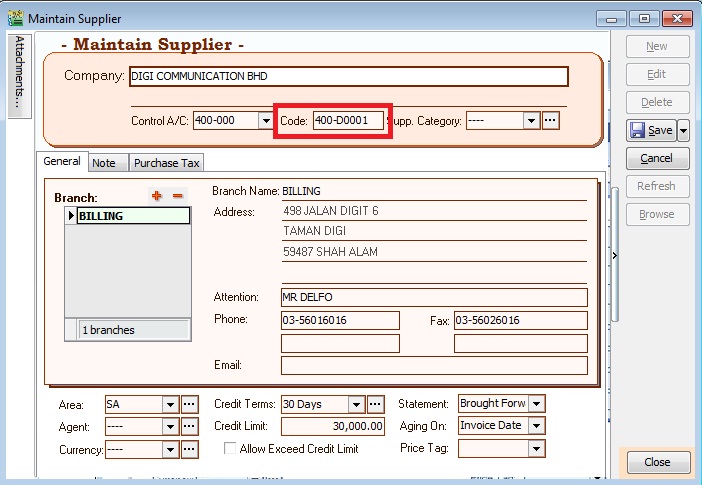702x485 pixels.
Task: Switch to the Note tab
Action: tap(103, 163)
